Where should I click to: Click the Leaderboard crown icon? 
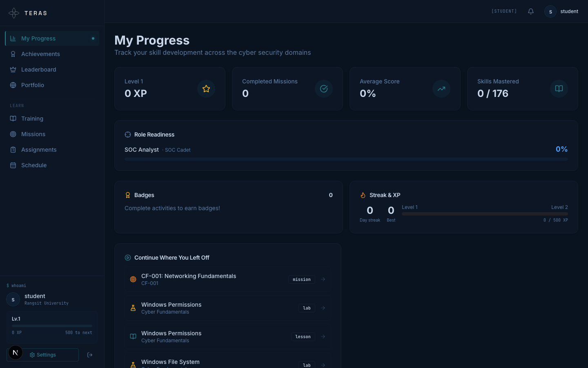coord(13,70)
